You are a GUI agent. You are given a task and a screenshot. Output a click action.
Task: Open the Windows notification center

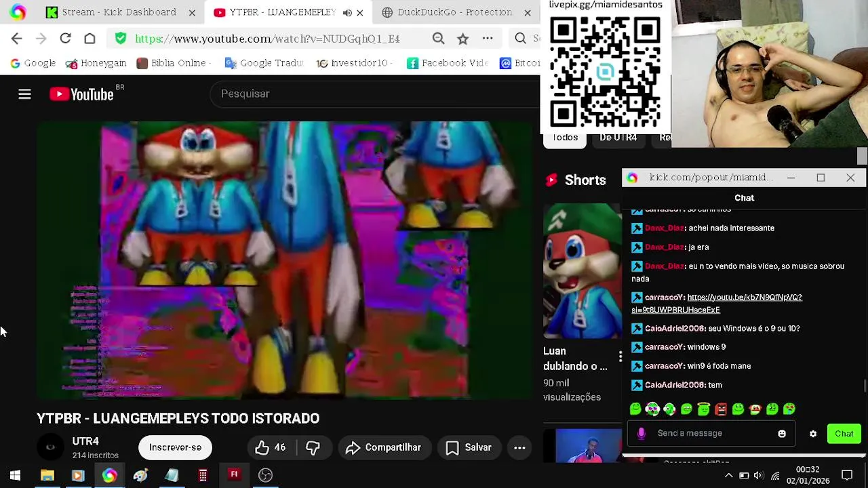click(847, 475)
